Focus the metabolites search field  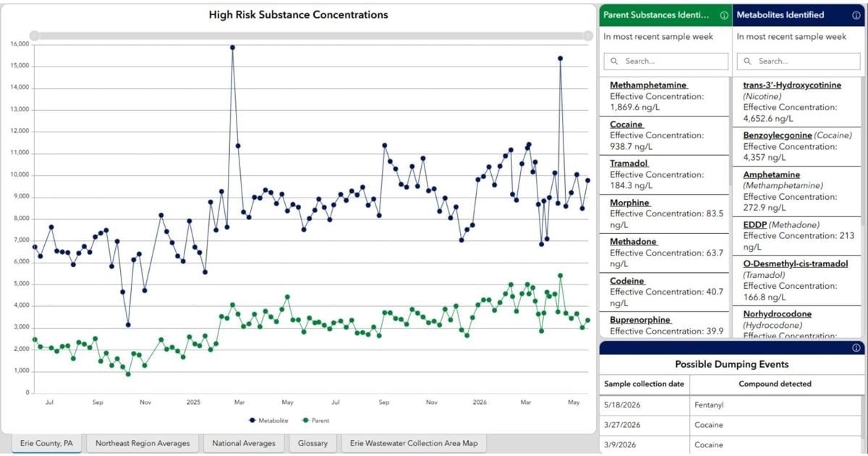click(799, 62)
